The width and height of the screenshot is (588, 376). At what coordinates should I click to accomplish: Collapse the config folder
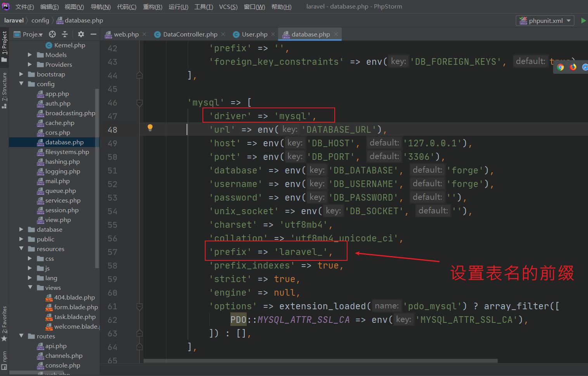pos(21,84)
